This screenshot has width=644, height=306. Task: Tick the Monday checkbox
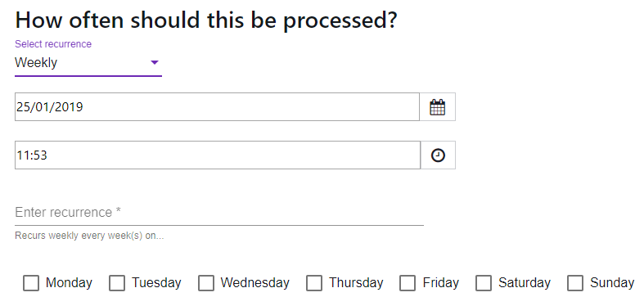(31, 283)
